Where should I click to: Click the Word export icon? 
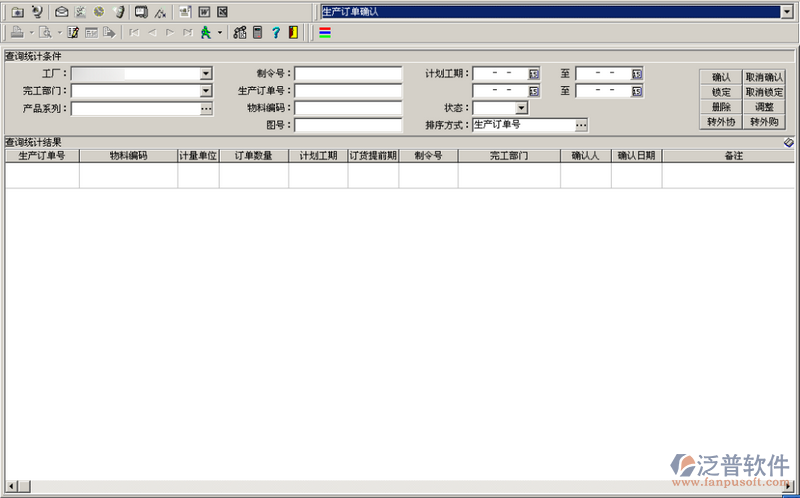click(204, 12)
